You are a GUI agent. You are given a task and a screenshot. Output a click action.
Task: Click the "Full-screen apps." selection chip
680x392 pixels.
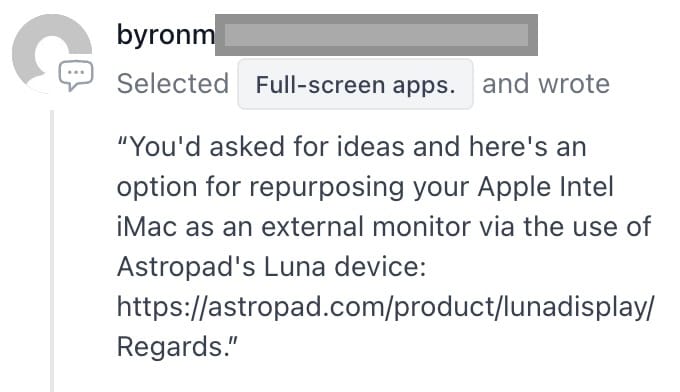pos(355,84)
